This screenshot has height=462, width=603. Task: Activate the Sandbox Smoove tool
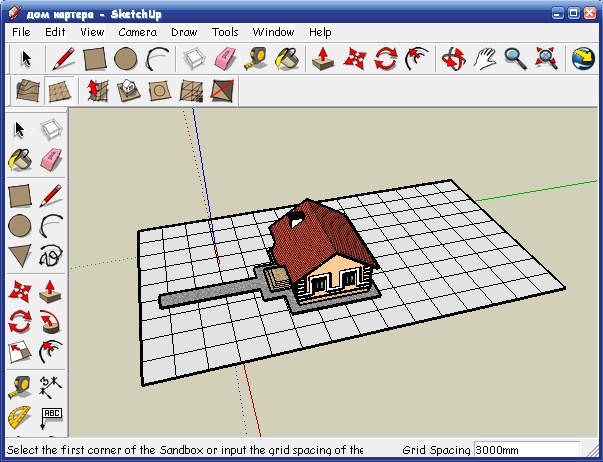pos(98,91)
